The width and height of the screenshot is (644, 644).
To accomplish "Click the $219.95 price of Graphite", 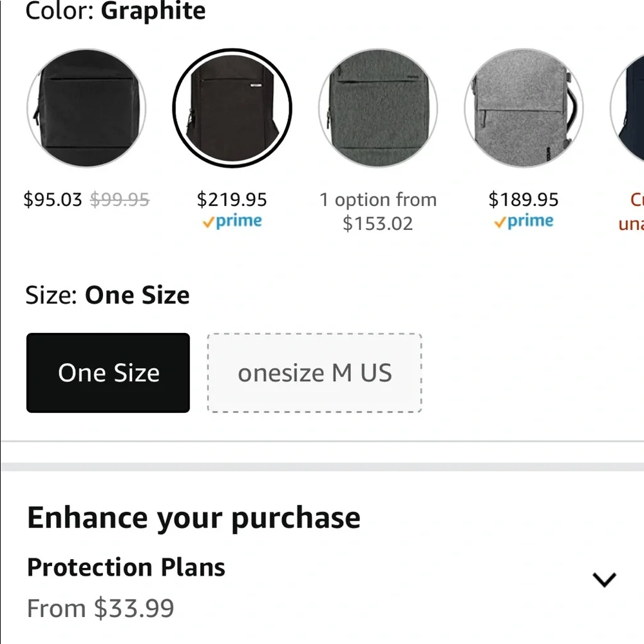I will (x=232, y=200).
